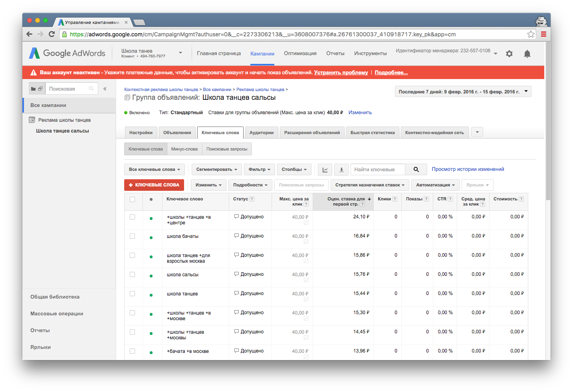Collapse the left sidebar panel
This screenshot has height=392, width=573.
click(x=105, y=89)
